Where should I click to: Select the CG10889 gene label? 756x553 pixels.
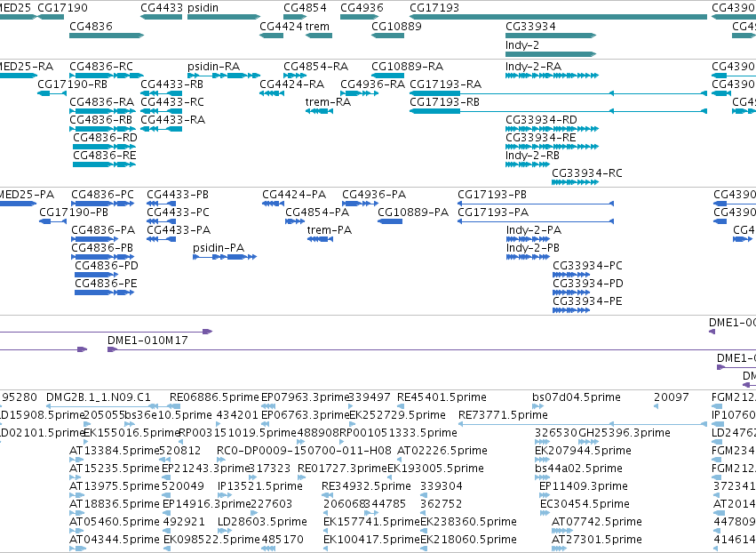point(396,26)
